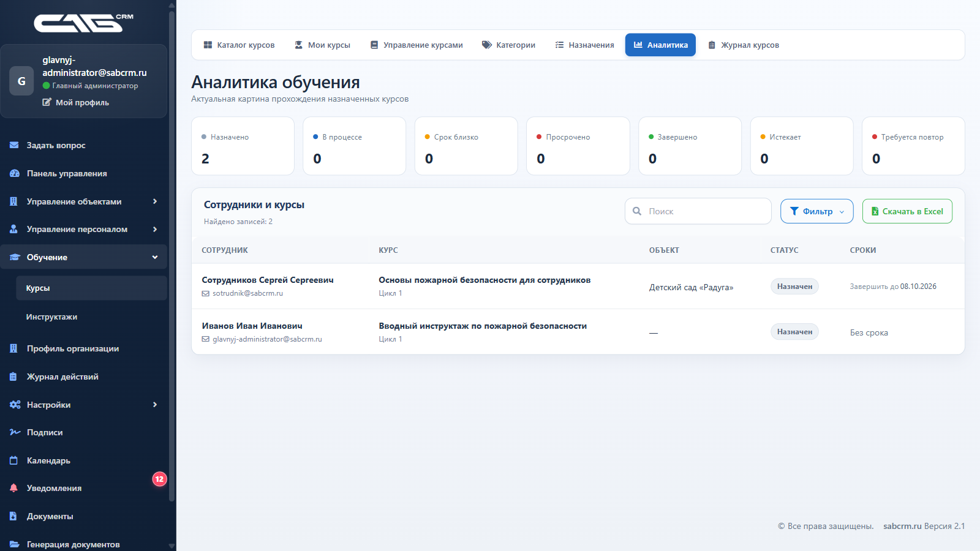980x551 pixels.
Task: Click the gears icon beside Настройки
Action: click(15, 405)
